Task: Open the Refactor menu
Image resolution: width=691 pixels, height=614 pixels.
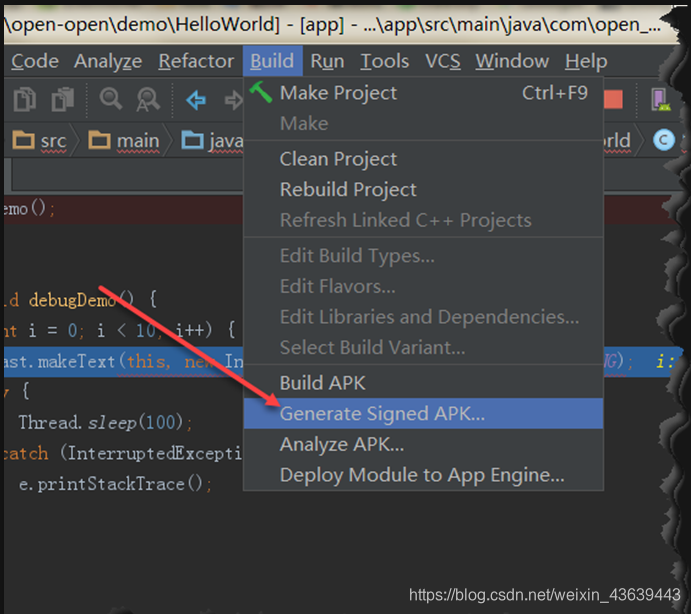Action: coord(196,61)
